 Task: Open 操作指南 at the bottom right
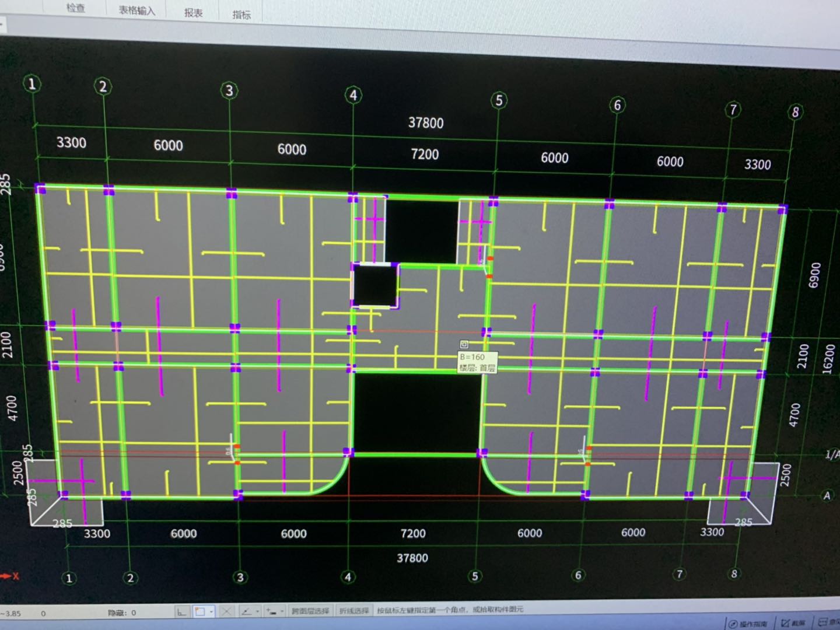(x=748, y=624)
